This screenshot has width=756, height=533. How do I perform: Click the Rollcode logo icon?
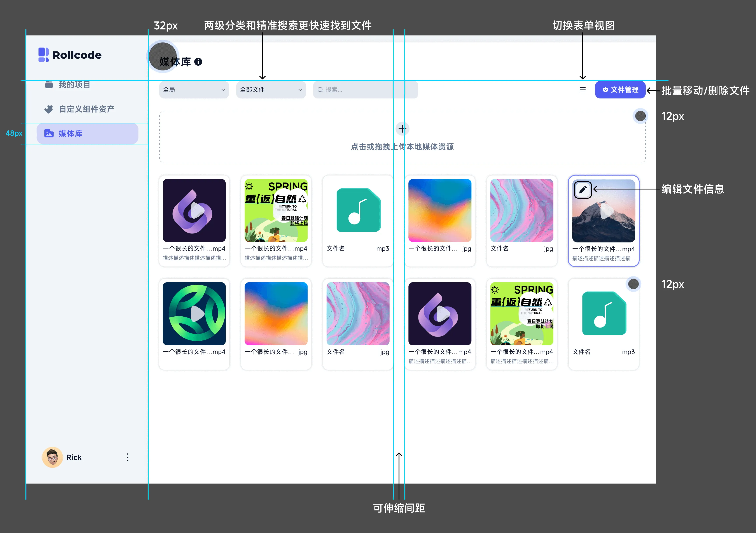pos(44,55)
